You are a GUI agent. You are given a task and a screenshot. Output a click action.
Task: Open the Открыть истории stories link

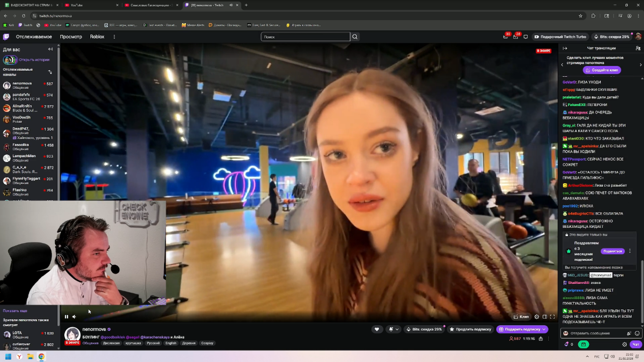pos(26,60)
